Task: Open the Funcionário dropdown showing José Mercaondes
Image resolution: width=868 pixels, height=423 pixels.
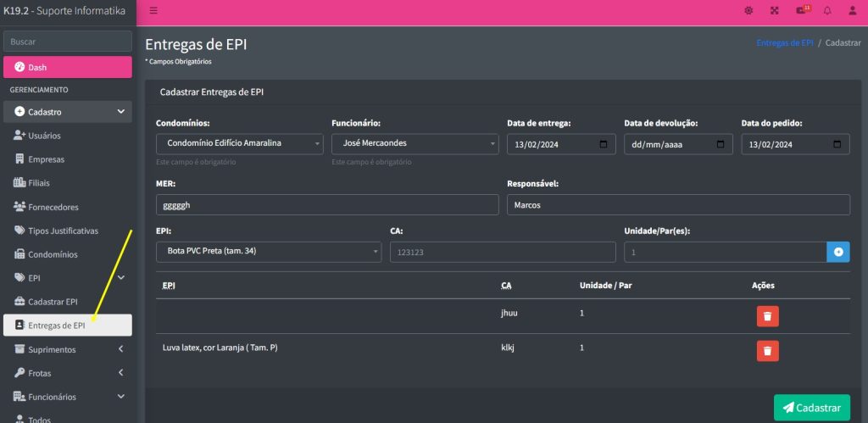Action: pyautogui.click(x=415, y=144)
